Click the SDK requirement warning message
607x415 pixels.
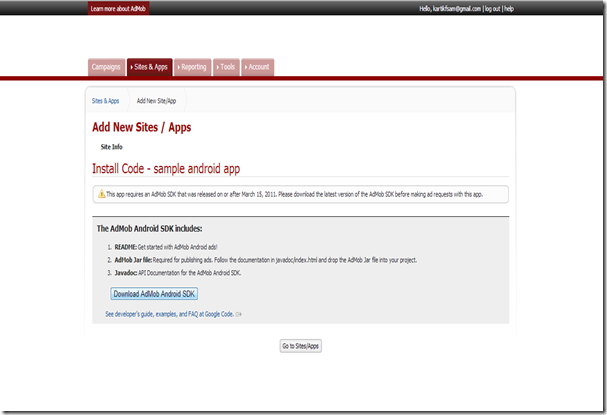click(295, 194)
